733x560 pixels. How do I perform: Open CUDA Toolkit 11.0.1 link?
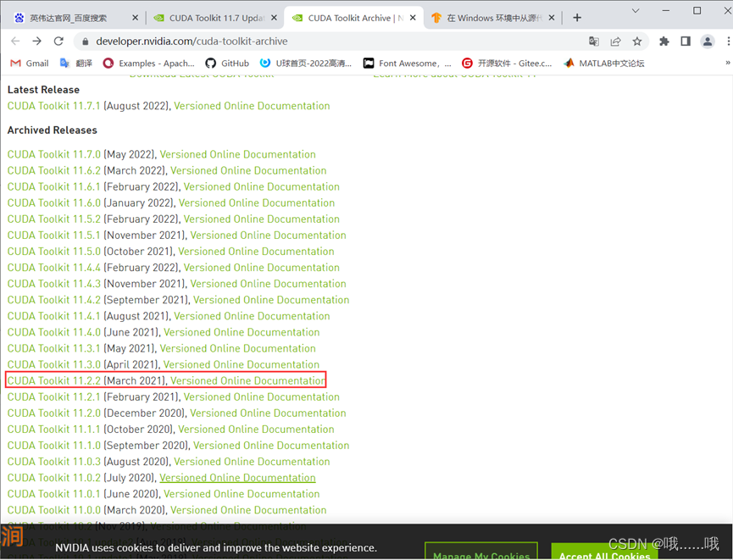[x=53, y=494]
